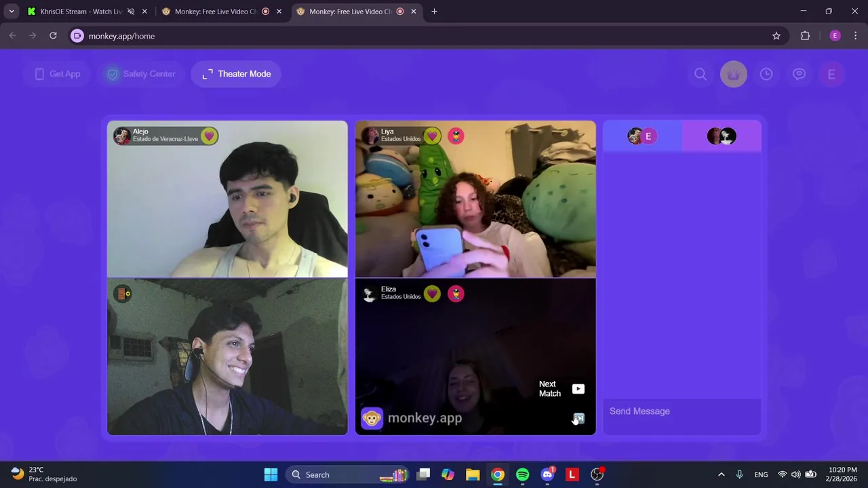Open OBS Studio from the taskbar
Screen dimensions: 868x488
tap(597, 474)
